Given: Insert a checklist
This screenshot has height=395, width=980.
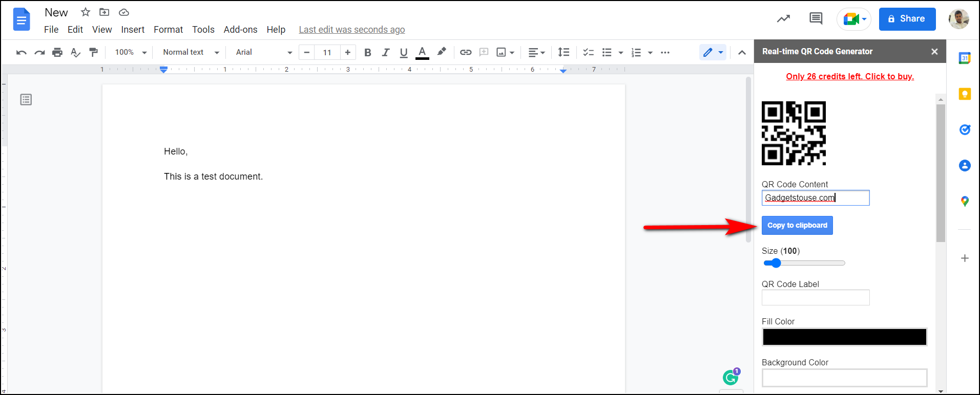Looking at the screenshot, I should coord(589,52).
